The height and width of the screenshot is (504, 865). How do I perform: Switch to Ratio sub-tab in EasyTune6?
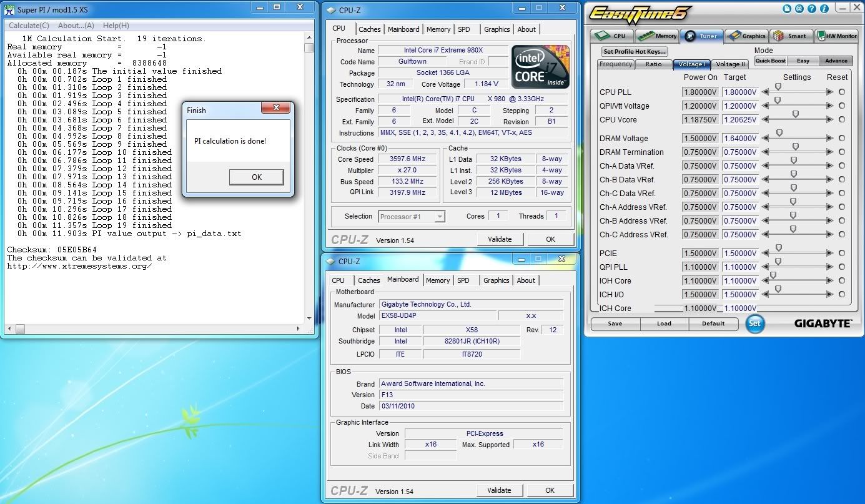point(653,64)
